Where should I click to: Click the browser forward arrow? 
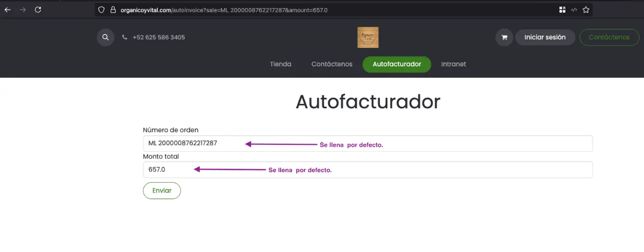[22, 9]
